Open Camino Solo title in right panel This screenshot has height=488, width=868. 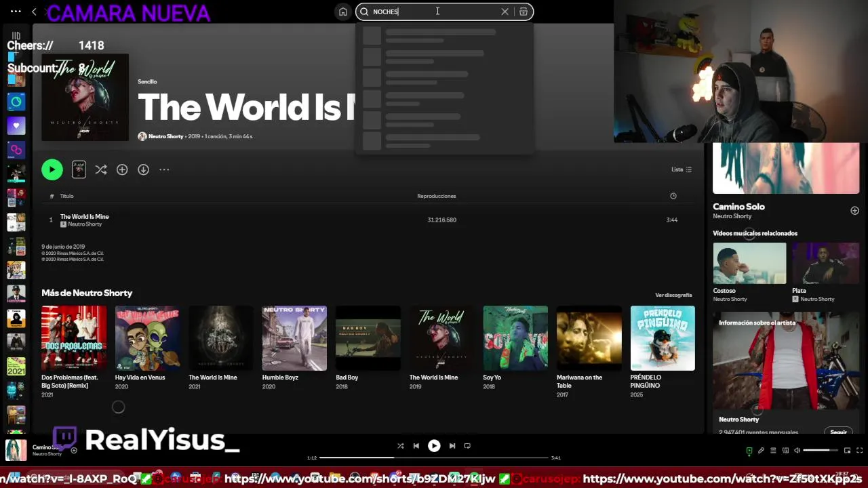click(738, 207)
